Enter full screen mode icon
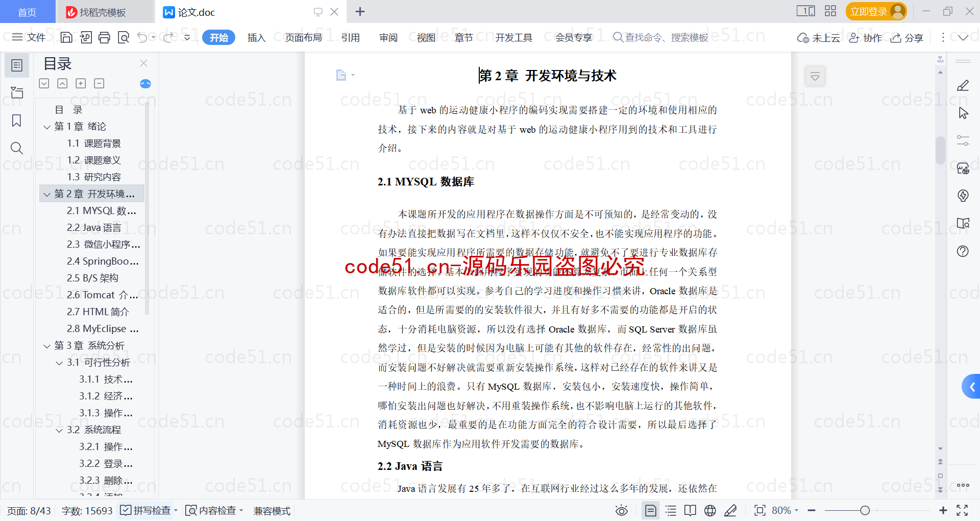Image resolution: width=980 pixels, height=521 pixels. 962,510
